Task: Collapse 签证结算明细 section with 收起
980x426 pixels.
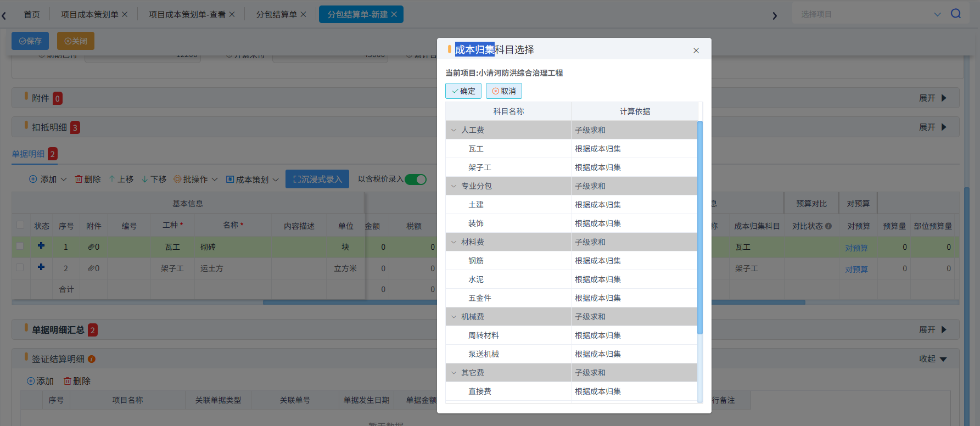Action: (x=933, y=359)
